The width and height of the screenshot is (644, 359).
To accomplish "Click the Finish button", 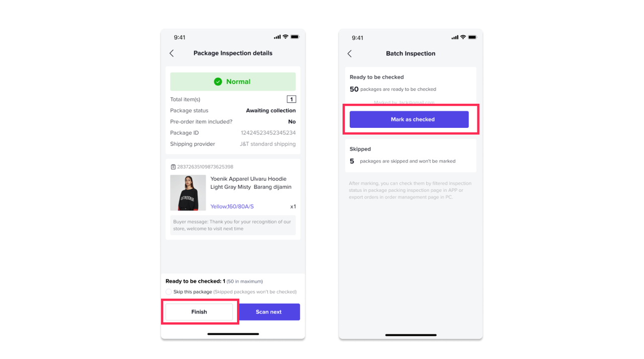I will (199, 312).
